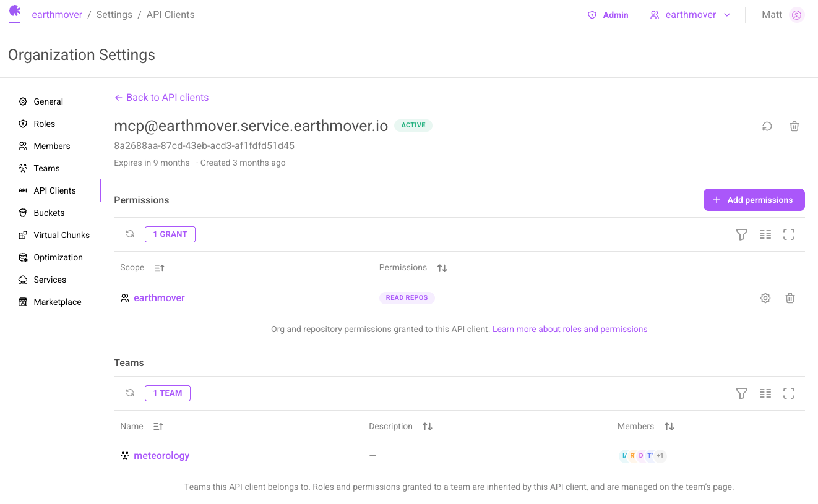Click the API icon in sidebar

tap(23, 190)
